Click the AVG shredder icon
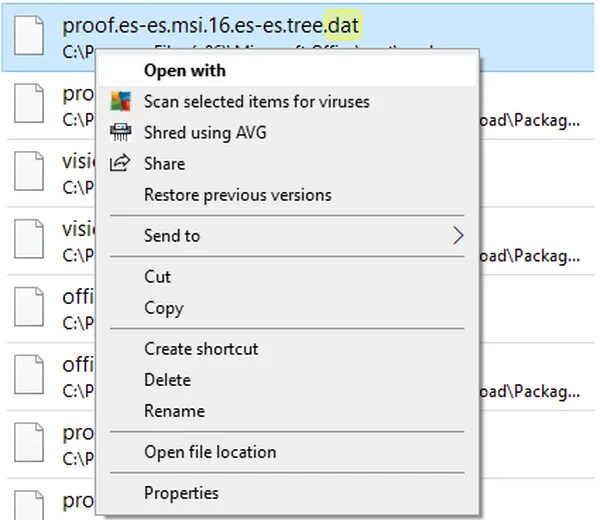This screenshot has width=600, height=520. 120,132
